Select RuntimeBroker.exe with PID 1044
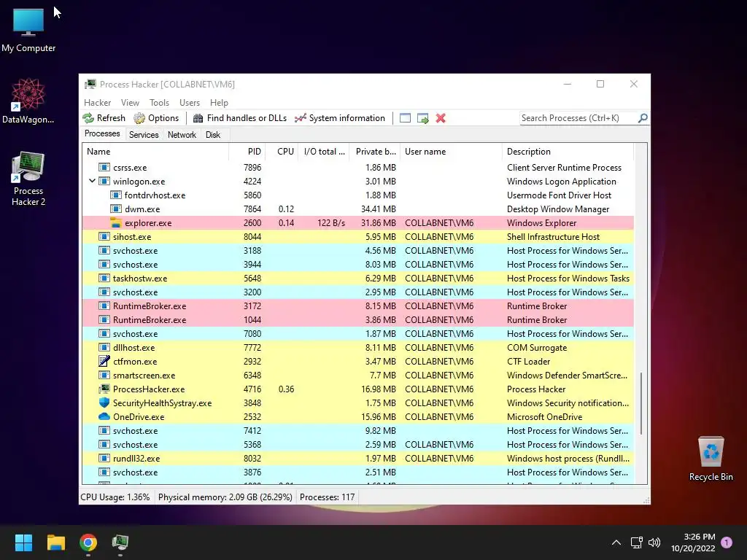Viewport: 747px width, 560px height. pyautogui.click(x=358, y=319)
